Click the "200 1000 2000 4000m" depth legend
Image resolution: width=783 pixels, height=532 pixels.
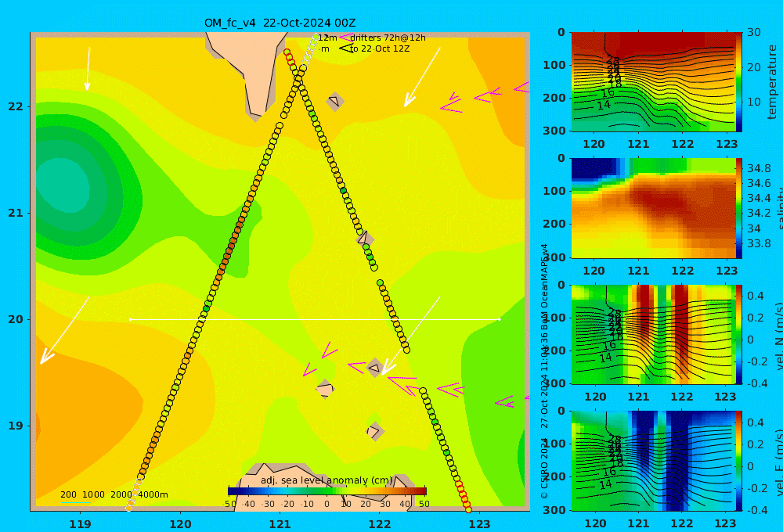pos(114,494)
